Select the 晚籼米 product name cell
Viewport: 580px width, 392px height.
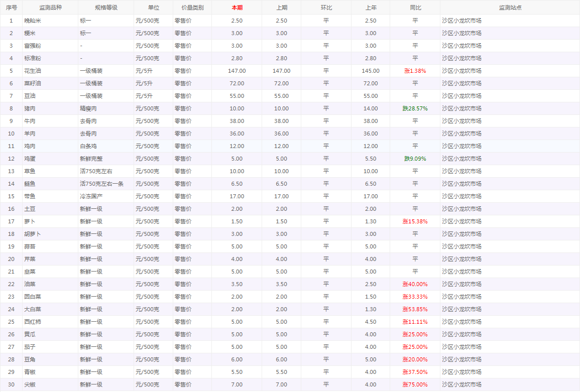[x=33, y=21]
